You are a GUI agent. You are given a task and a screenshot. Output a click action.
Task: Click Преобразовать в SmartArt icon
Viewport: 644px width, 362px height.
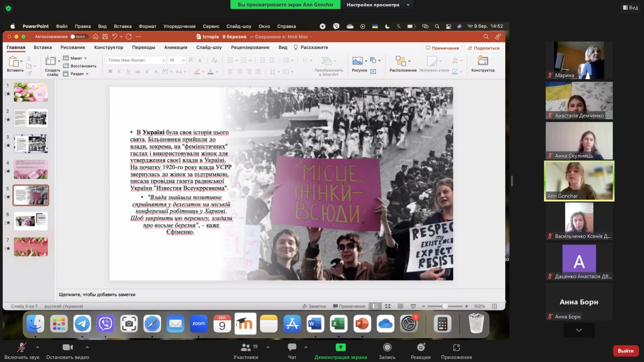326,61
